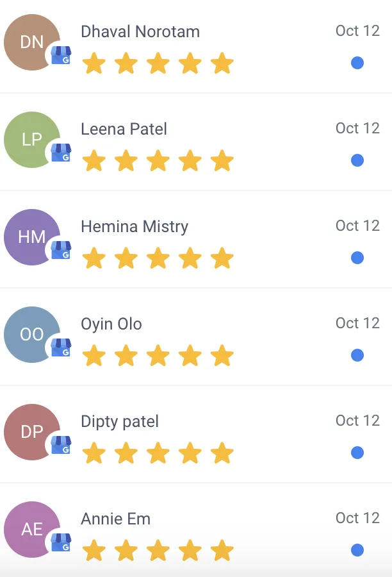Select the Dipty patel review name

pyautogui.click(x=120, y=421)
